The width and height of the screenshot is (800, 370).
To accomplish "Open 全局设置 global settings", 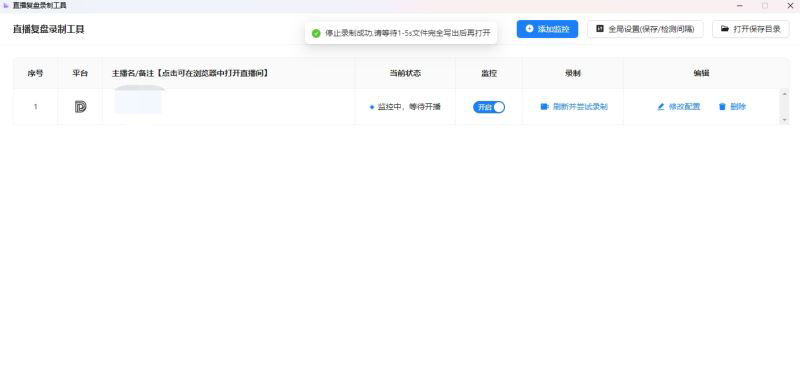I will tap(645, 29).
